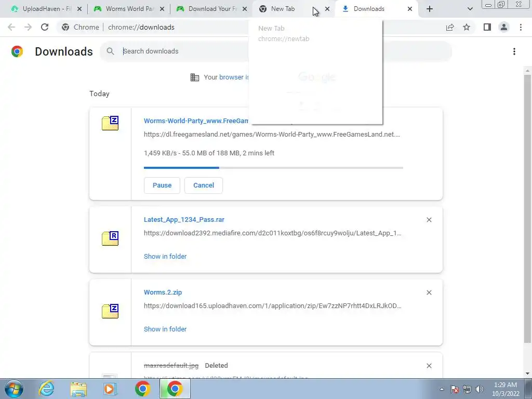Open a new tab with plus button

coord(430,9)
